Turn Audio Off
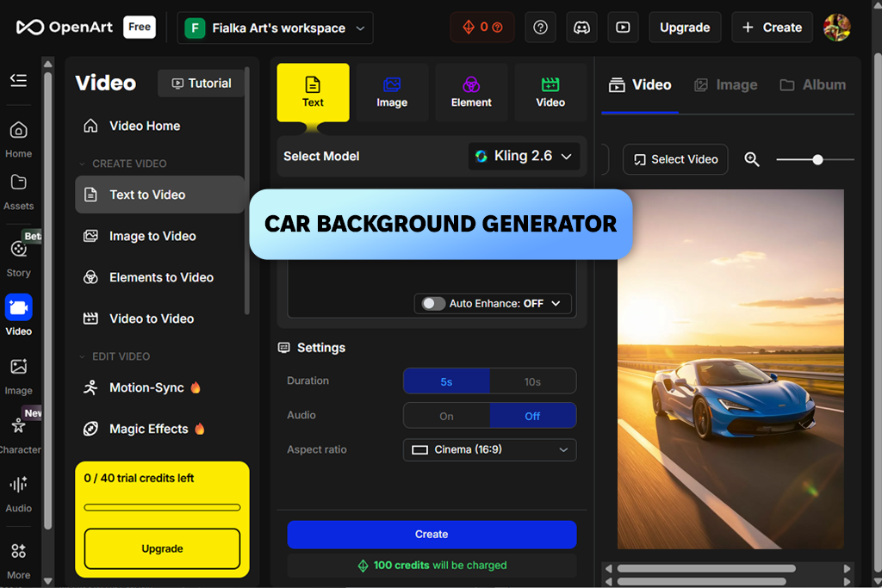Image resolution: width=882 pixels, height=588 pixels. (x=532, y=416)
